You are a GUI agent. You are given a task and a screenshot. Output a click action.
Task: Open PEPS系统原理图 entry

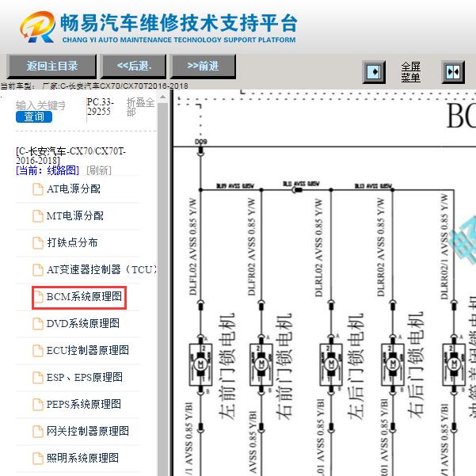click(x=84, y=404)
